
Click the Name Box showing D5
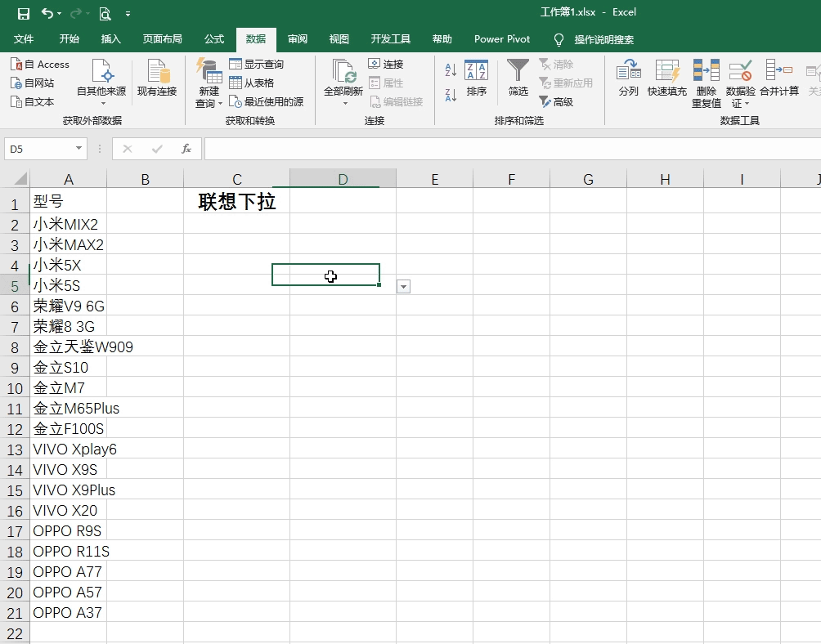[x=39, y=149]
